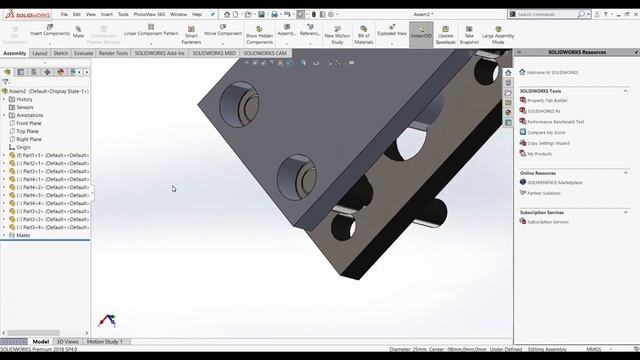Expand the Part1<1> component node
640x360 pixels.
coord(4,155)
